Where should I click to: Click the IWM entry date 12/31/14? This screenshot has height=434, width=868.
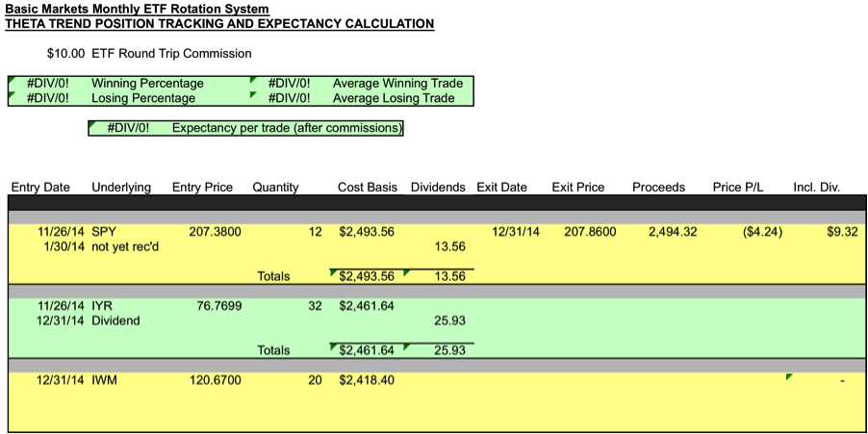pyautogui.click(x=61, y=380)
